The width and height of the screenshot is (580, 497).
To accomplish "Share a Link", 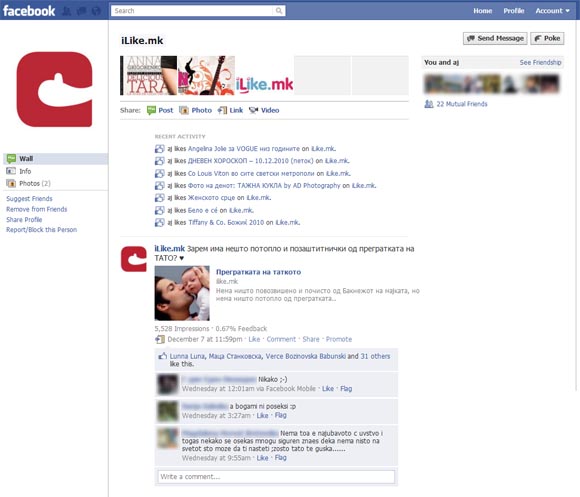I will pyautogui.click(x=236, y=110).
